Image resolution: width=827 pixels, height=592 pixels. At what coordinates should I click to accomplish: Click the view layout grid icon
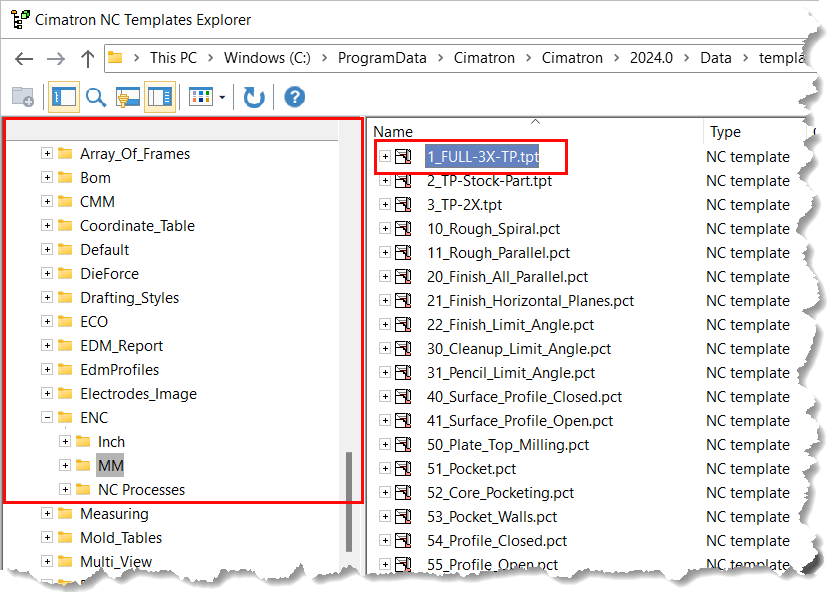(x=201, y=97)
